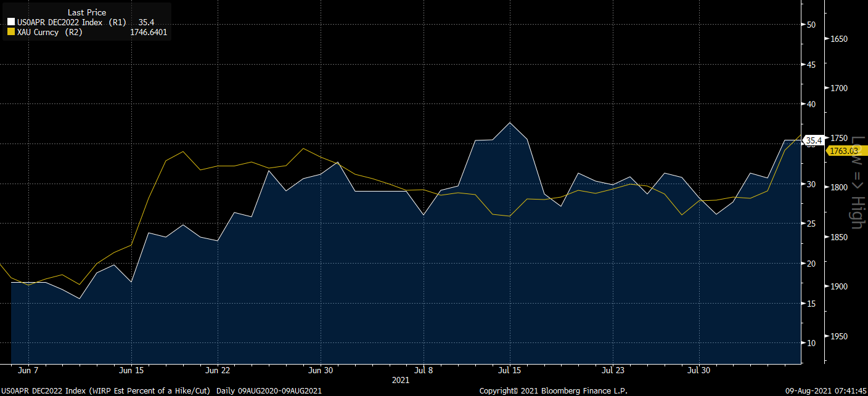The image size is (868, 396).
Task: Click the 'Jun 15' date label
Action: [x=133, y=371]
